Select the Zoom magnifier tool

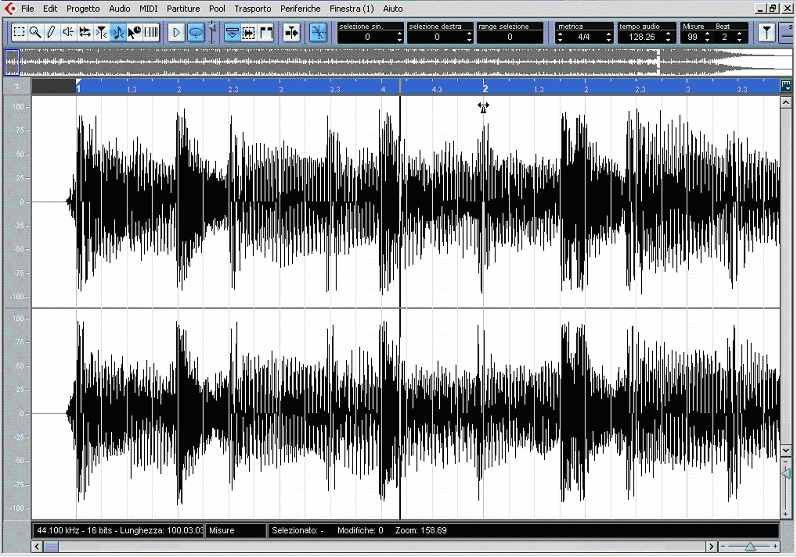[x=34, y=32]
